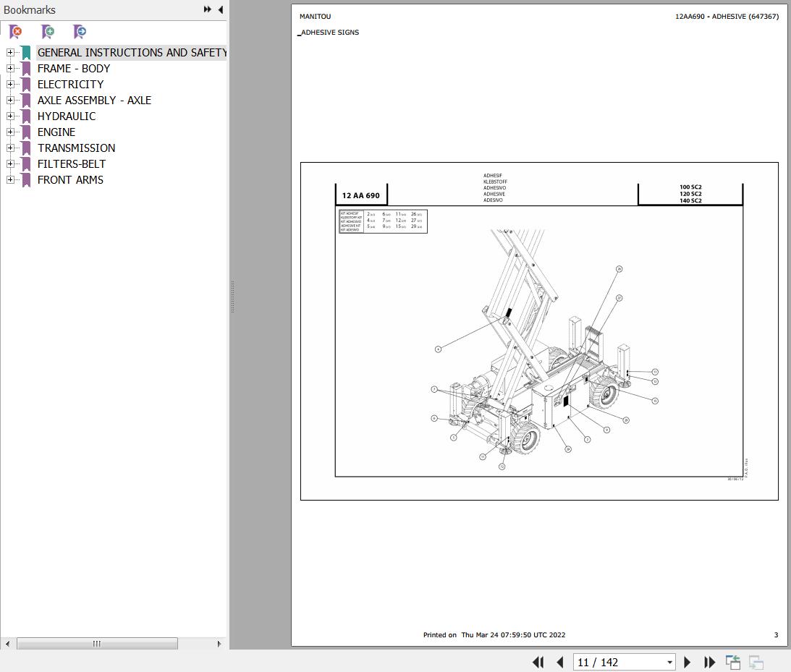Click the Bookmarks panel title
This screenshot has width=791, height=672.
(x=29, y=9)
